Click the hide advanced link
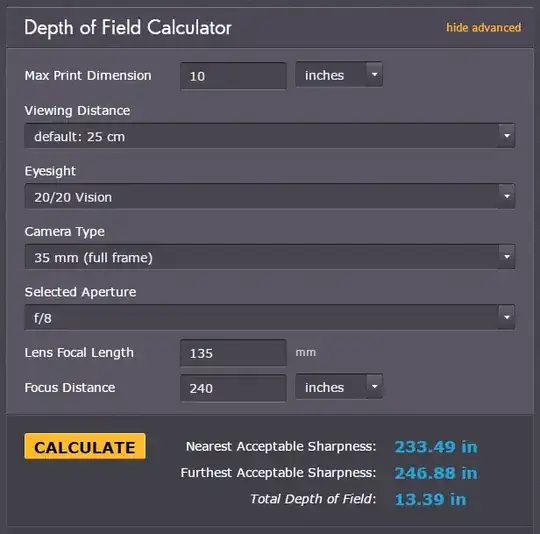Image resolution: width=540 pixels, height=534 pixels. pos(484,28)
